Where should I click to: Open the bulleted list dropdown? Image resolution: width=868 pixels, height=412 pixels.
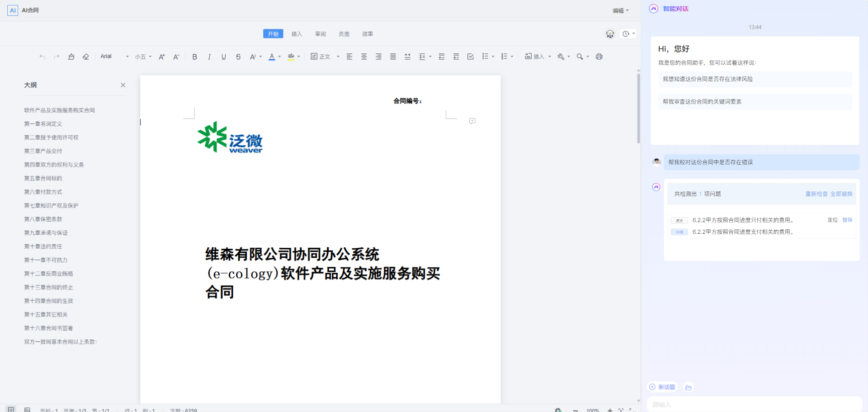[x=488, y=57]
